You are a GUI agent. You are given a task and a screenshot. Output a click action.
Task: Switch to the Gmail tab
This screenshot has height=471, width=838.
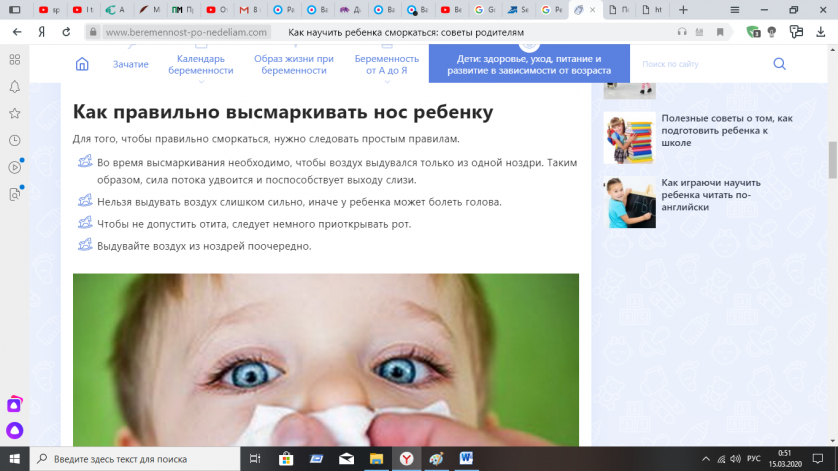250,10
